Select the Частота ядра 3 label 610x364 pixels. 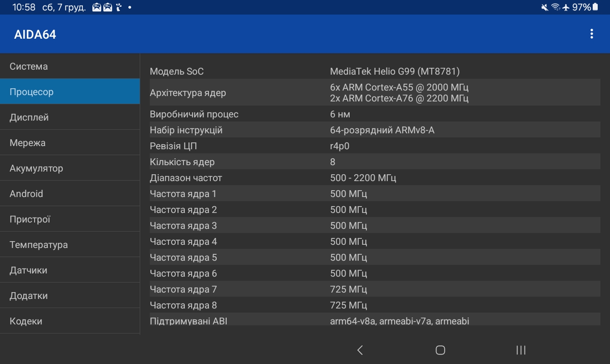[x=183, y=226]
